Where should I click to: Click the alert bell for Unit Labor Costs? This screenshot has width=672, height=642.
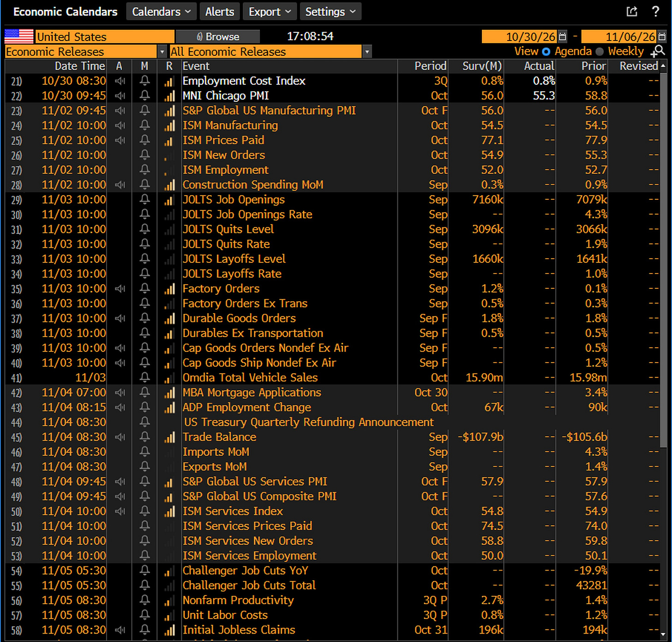[144, 615]
